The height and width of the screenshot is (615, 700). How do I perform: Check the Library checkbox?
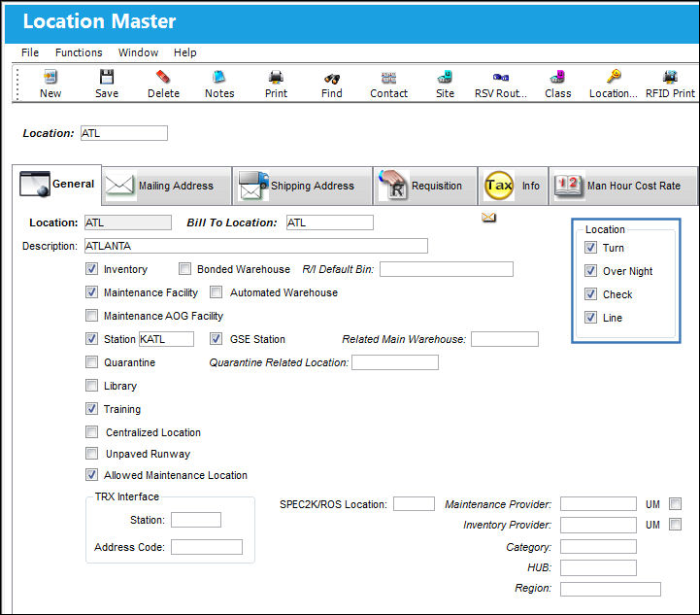pos(91,385)
